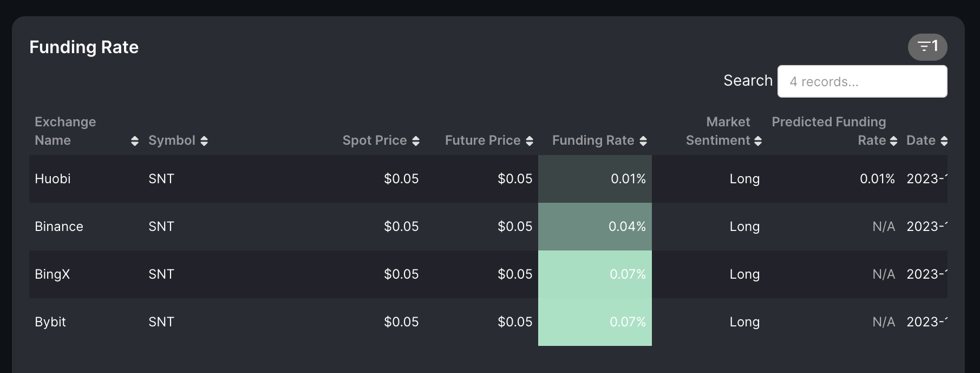Sort by Market Sentiment arrows icon

click(758, 141)
